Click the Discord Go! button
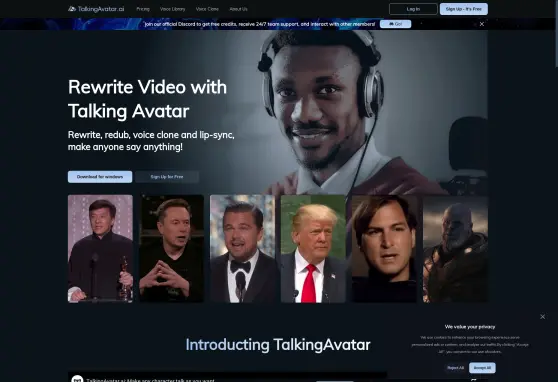558x382 pixels. point(395,24)
